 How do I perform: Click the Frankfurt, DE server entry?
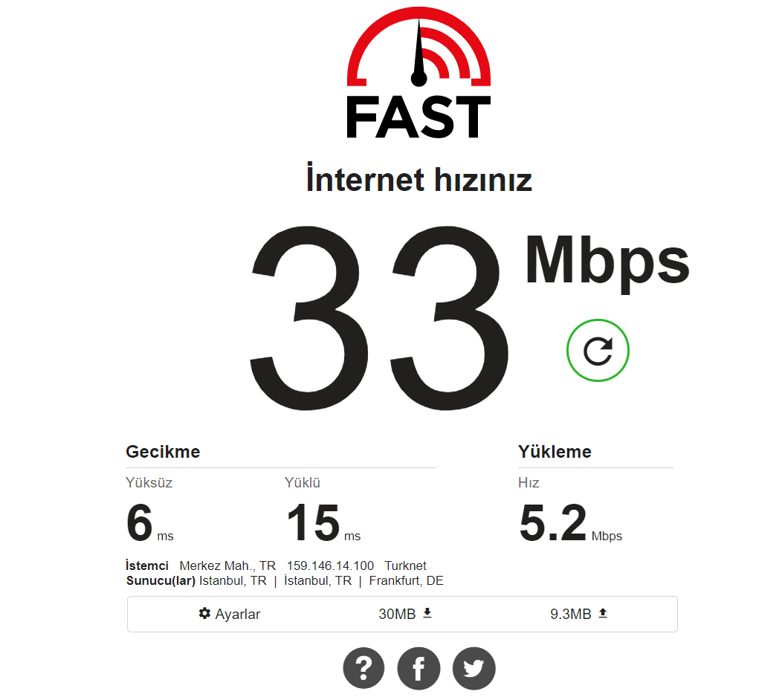pos(406,580)
